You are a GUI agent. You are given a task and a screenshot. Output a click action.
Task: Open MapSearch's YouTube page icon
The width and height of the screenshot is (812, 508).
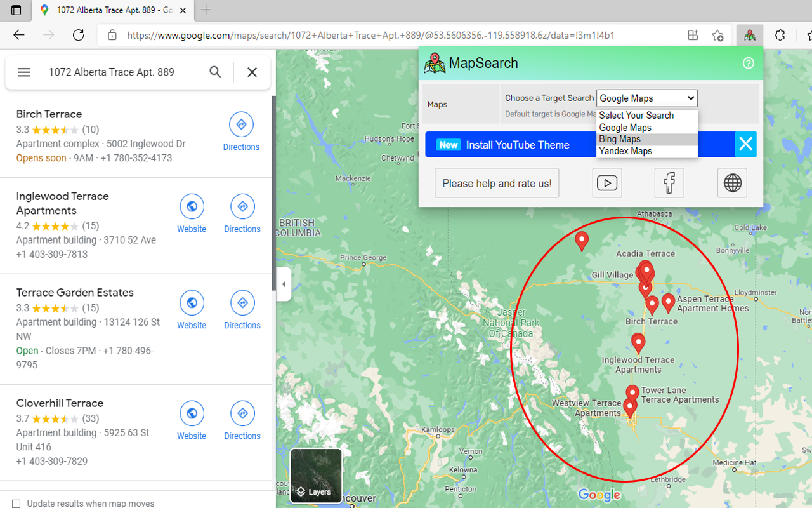tap(606, 182)
